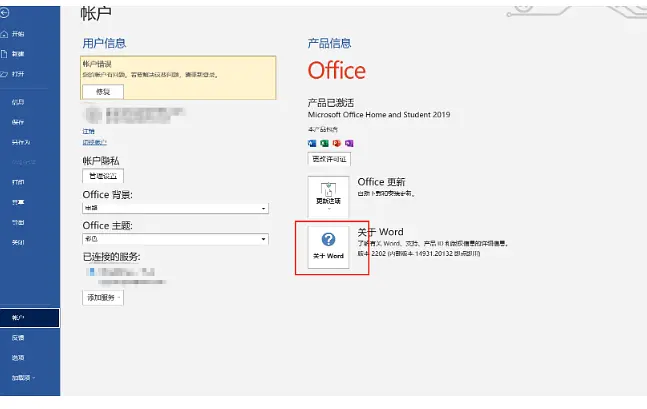
Task: Click the '关于 Word' heading text
Action: (380, 232)
